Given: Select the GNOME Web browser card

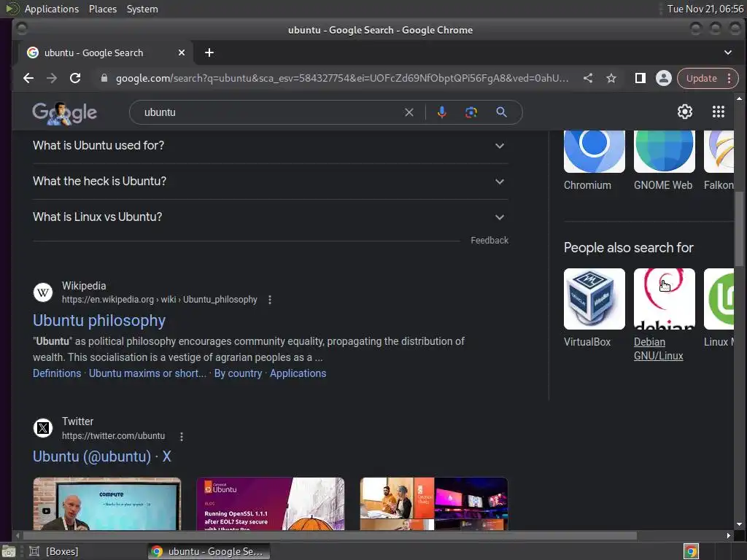Looking at the screenshot, I should (x=664, y=161).
